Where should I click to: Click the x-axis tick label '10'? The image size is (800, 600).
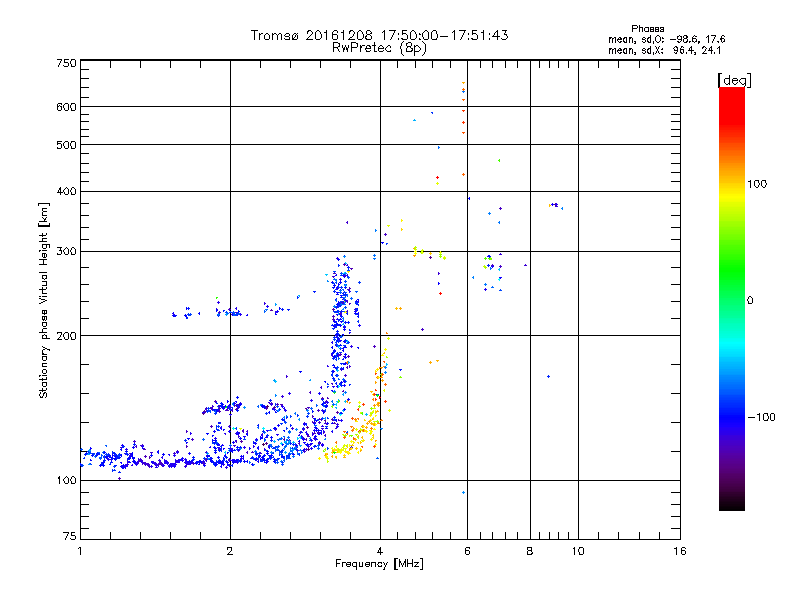[578, 551]
